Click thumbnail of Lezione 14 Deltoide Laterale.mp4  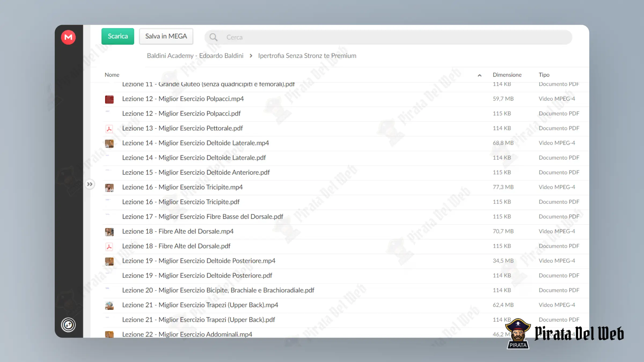tap(109, 143)
